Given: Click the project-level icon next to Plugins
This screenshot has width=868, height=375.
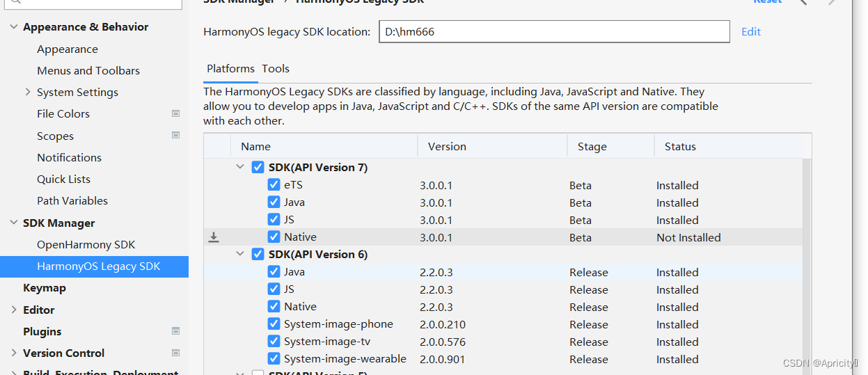Looking at the screenshot, I should pos(175,331).
